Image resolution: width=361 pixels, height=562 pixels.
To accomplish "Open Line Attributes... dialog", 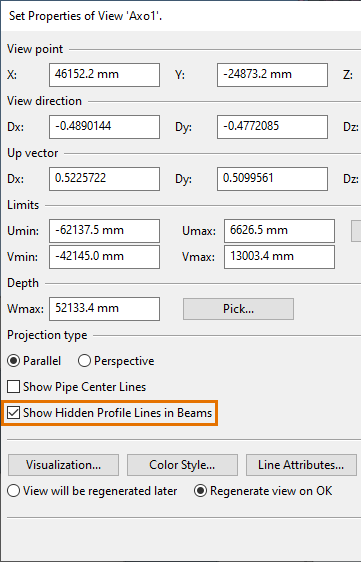I will (x=301, y=465).
